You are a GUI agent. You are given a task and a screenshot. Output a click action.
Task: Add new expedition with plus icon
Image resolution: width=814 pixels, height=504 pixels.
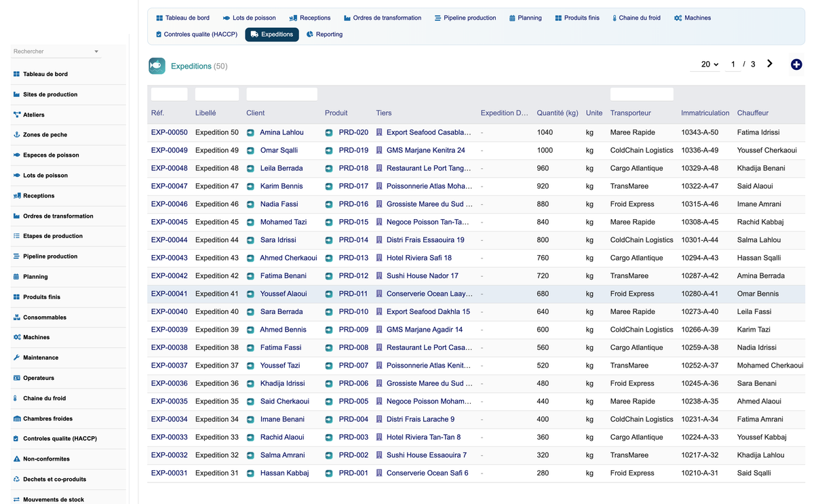796,64
